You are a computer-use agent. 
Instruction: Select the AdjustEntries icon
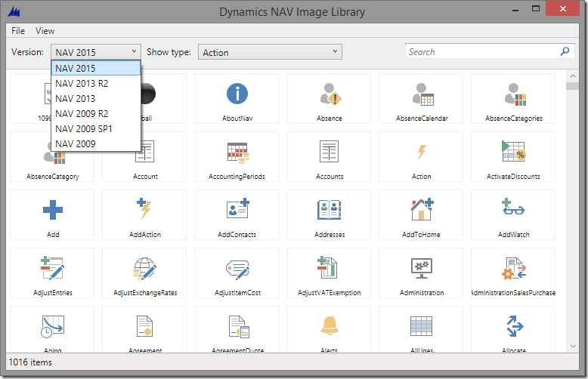(x=52, y=268)
